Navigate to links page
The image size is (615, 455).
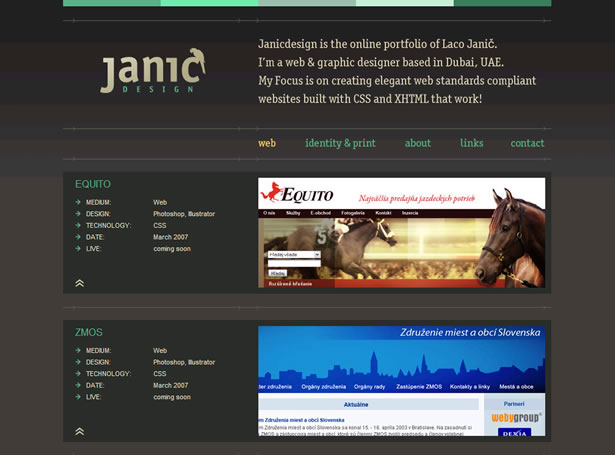click(472, 143)
